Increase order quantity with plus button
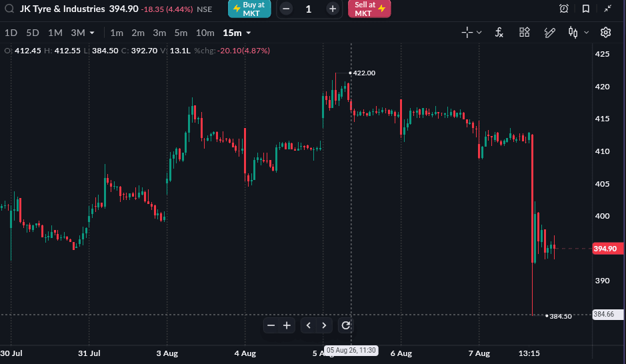The width and height of the screenshot is (626, 364). click(332, 9)
